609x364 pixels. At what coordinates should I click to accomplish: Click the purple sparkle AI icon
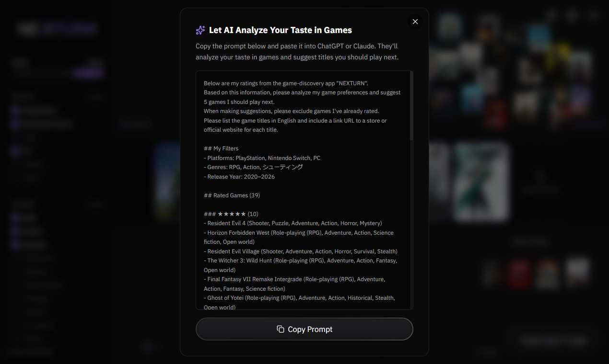pyautogui.click(x=200, y=30)
